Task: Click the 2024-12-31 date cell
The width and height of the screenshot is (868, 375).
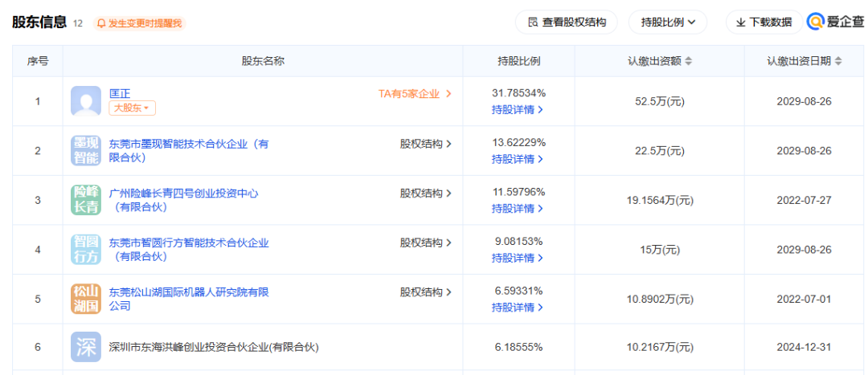Action: 805,348
